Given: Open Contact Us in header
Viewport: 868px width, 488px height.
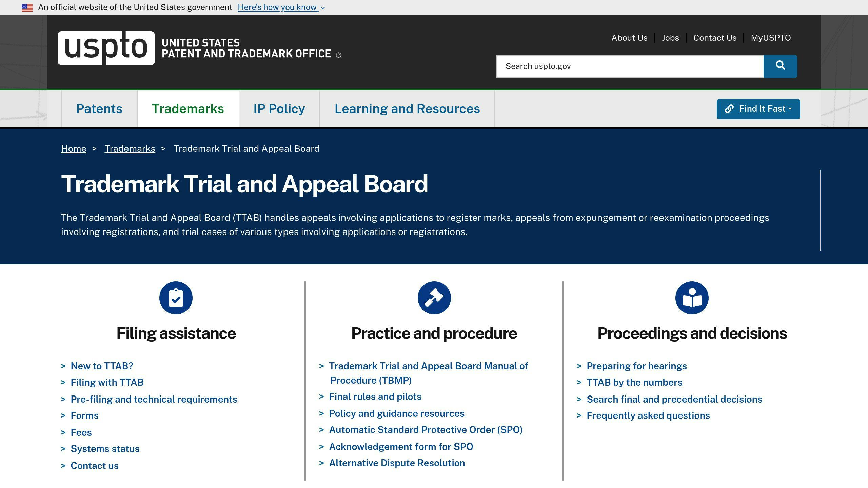Looking at the screenshot, I should click(715, 38).
